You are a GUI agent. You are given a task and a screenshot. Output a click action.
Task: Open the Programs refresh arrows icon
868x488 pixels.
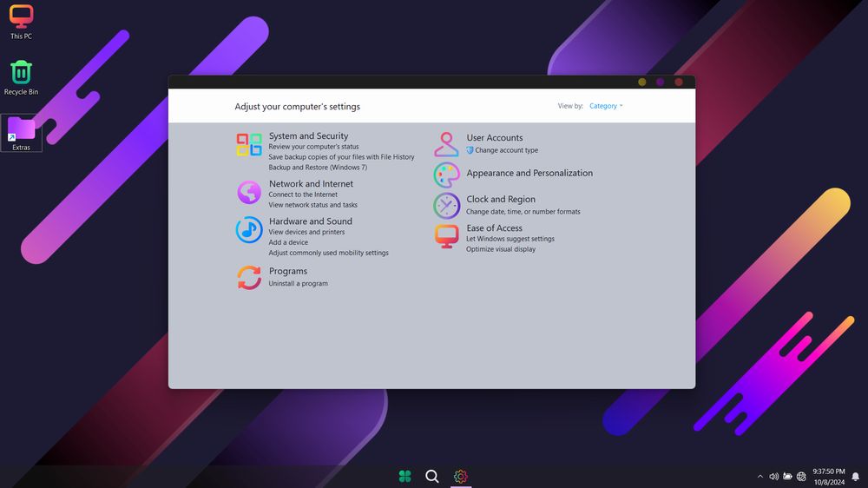click(x=249, y=278)
